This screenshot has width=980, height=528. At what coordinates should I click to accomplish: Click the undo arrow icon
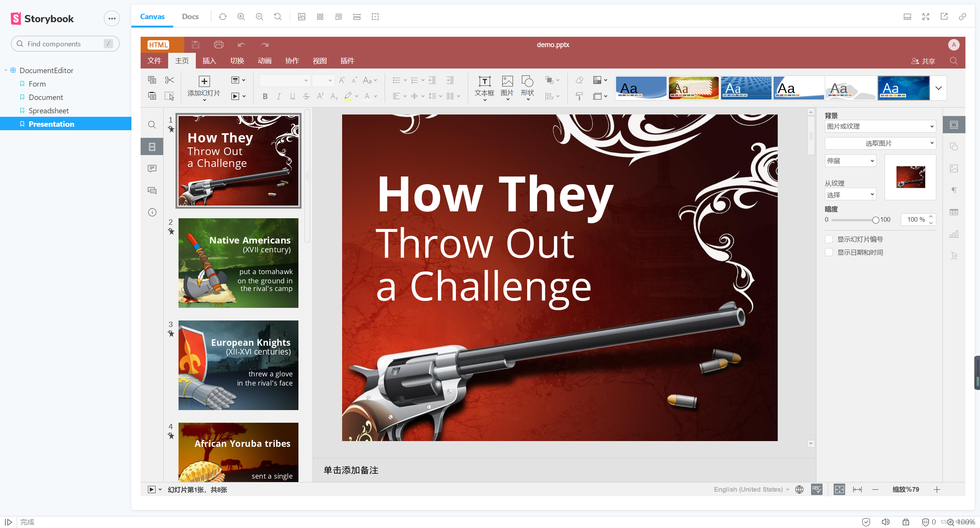[x=241, y=44]
